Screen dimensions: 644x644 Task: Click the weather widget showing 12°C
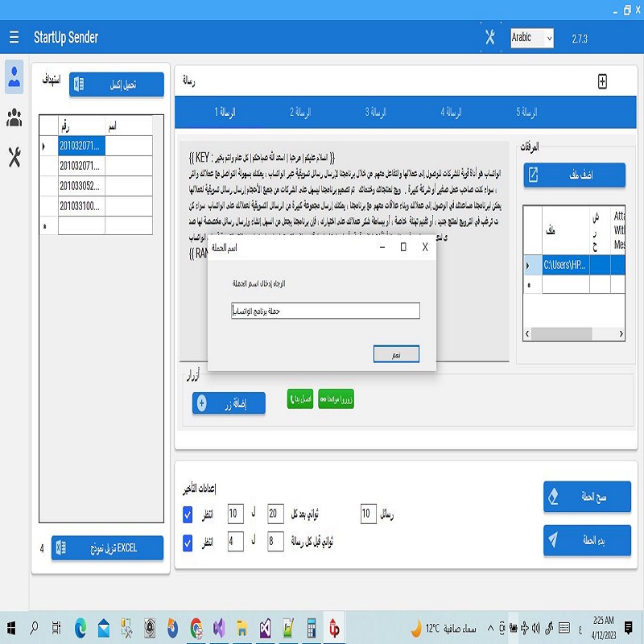tap(444, 628)
